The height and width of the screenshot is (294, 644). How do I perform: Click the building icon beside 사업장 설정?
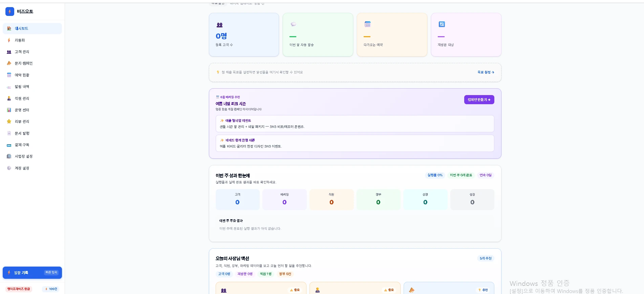click(x=9, y=156)
